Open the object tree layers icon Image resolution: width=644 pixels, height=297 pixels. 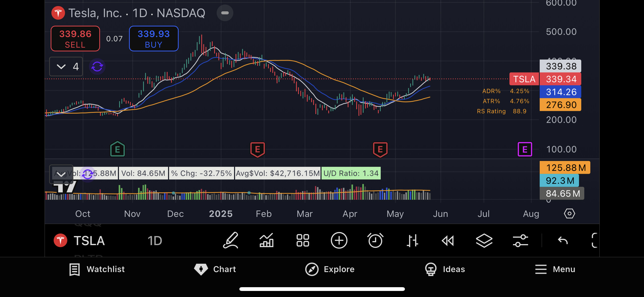(484, 241)
